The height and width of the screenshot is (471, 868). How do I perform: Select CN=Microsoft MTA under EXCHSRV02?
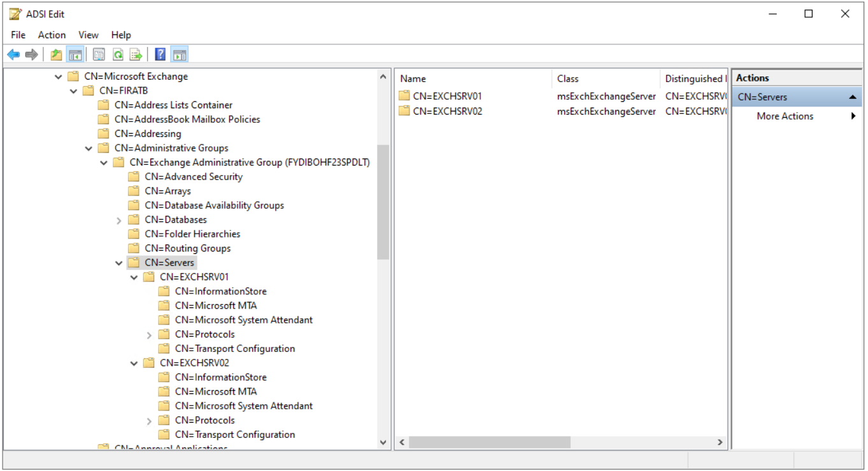click(216, 391)
